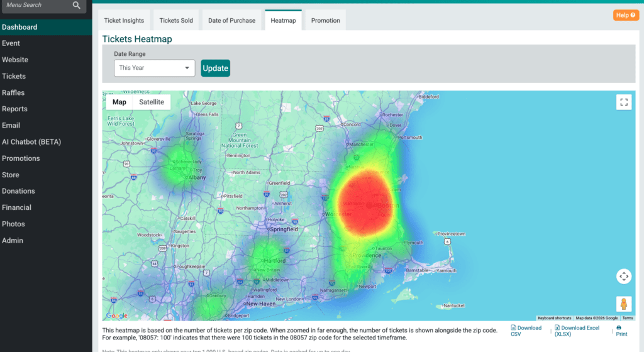
Task: Open Admin in the sidebar menu
Action: coord(46,240)
